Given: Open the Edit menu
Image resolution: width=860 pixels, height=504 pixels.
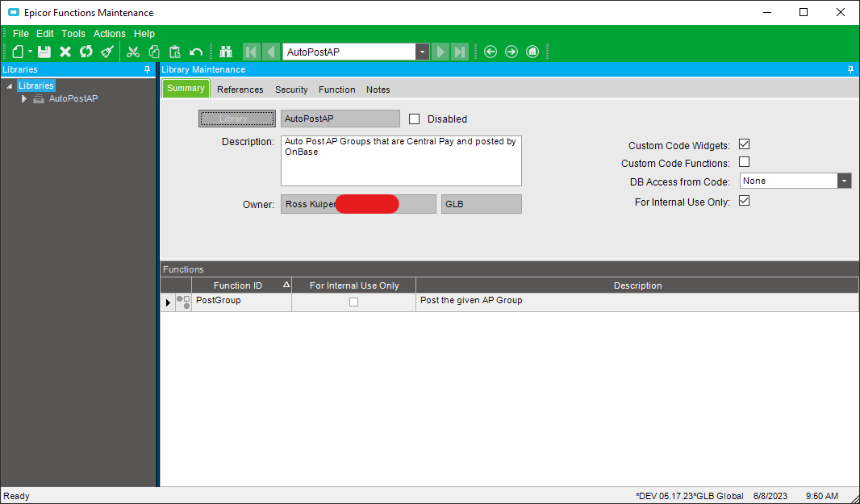Looking at the screenshot, I should (45, 33).
